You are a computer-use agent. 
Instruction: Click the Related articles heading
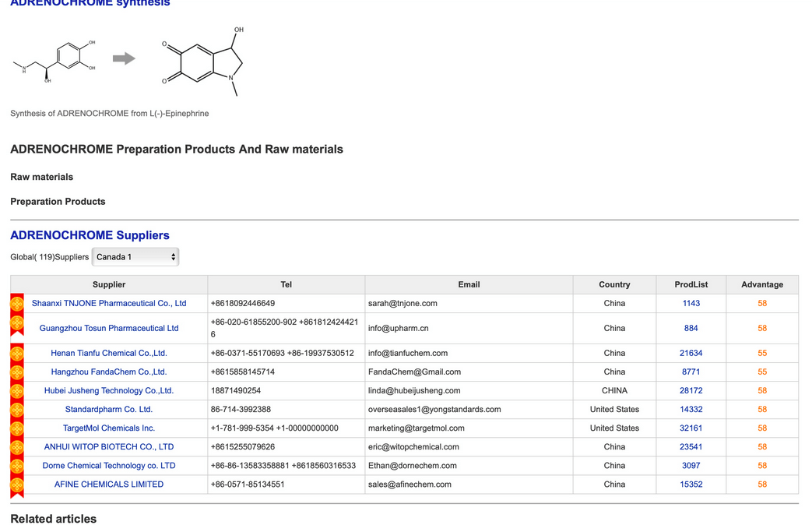[x=54, y=518]
